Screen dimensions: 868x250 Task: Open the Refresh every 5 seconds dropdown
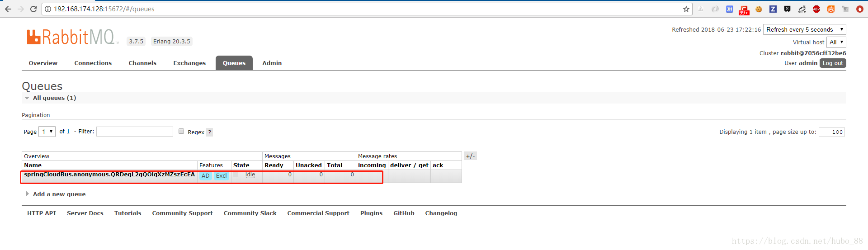(x=804, y=30)
